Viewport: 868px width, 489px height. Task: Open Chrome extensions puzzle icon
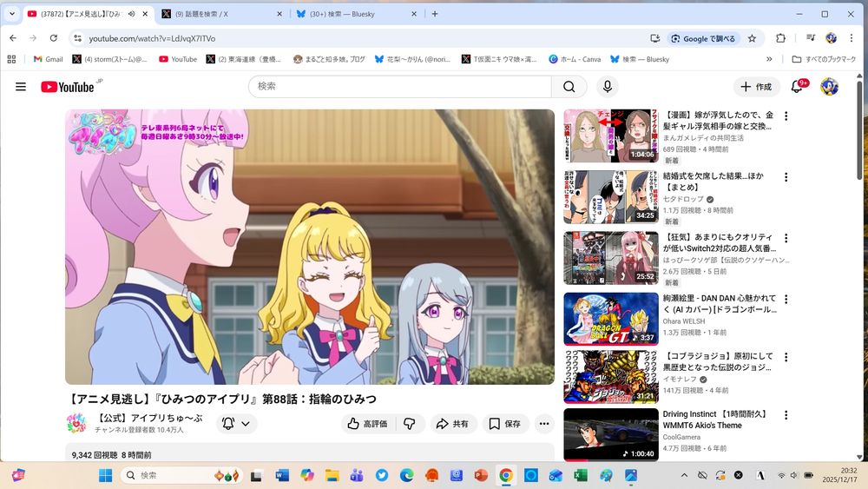(780, 38)
